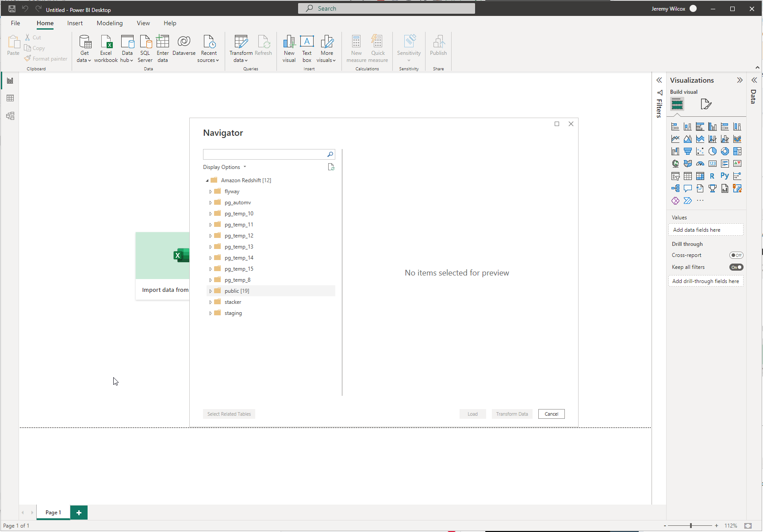Open the More visuals dropdown

click(x=326, y=49)
